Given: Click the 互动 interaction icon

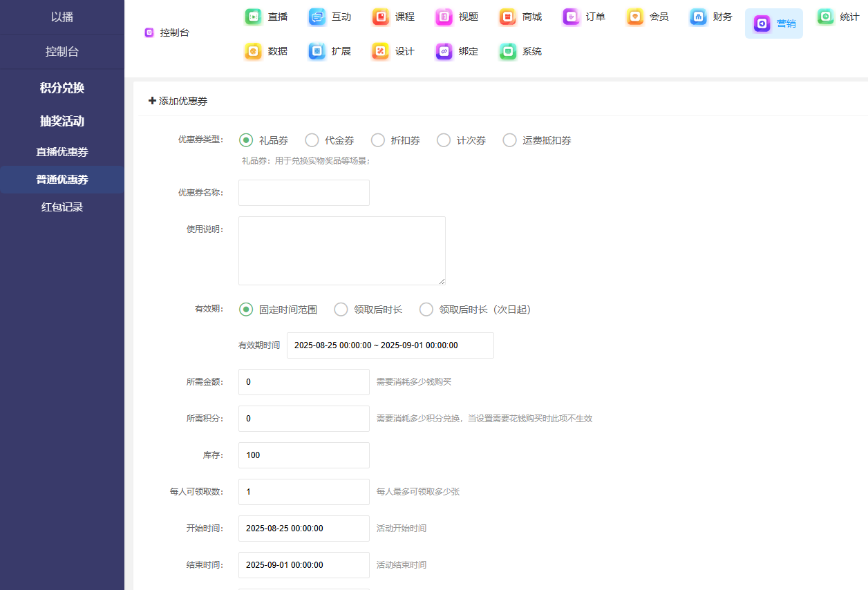Looking at the screenshot, I should coord(317,17).
